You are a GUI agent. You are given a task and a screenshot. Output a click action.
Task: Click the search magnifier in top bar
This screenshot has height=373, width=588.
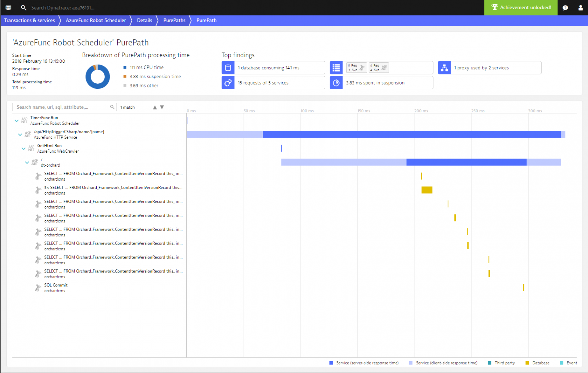pos(24,8)
